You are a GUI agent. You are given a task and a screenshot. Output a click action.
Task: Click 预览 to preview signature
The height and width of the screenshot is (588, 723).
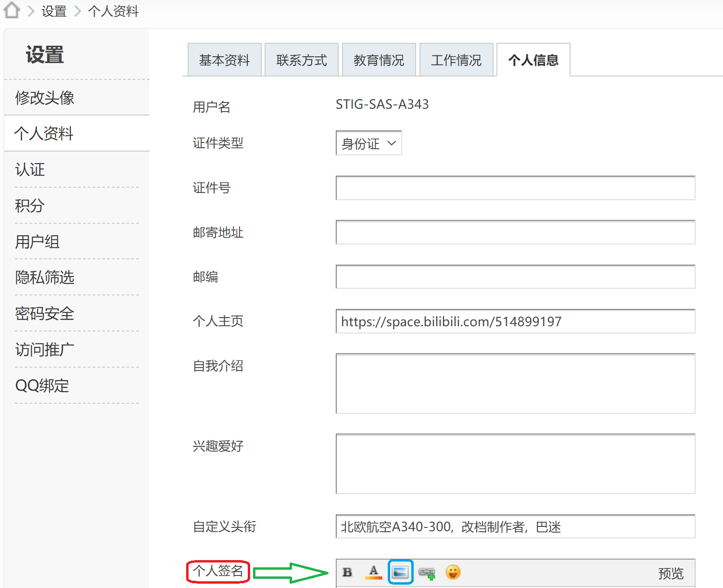coord(671,573)
